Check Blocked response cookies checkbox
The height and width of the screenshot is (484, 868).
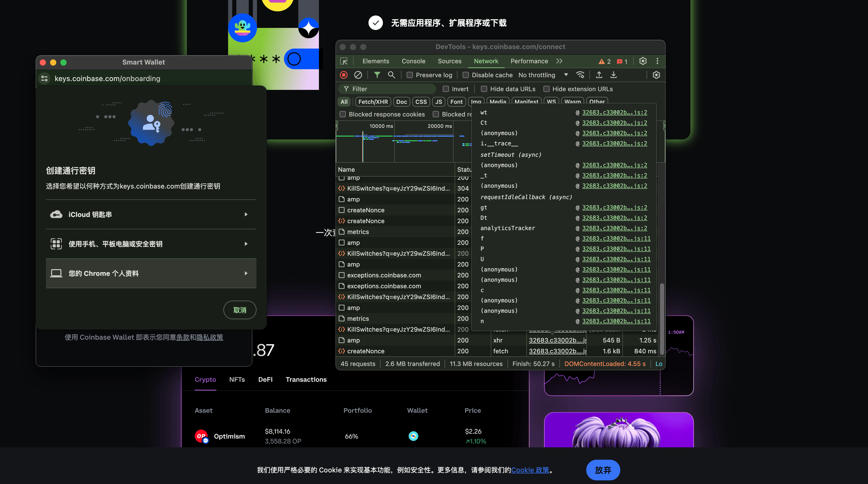click(x=343, y=114)
